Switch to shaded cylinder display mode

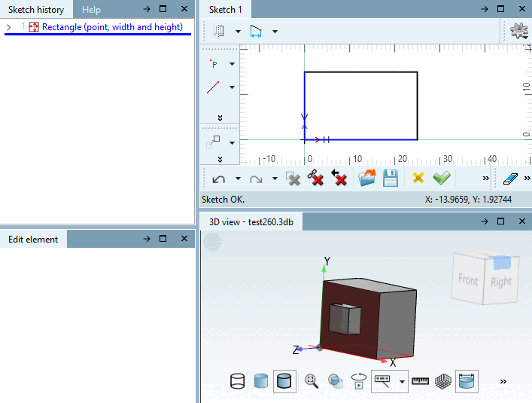click(x=261, y=381)
